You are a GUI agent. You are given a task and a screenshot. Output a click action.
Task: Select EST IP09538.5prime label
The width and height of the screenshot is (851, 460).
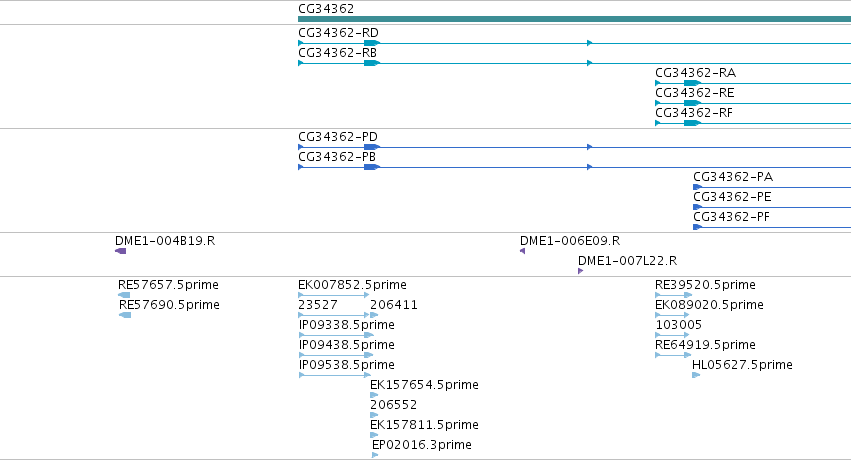[x=346, y=365]
